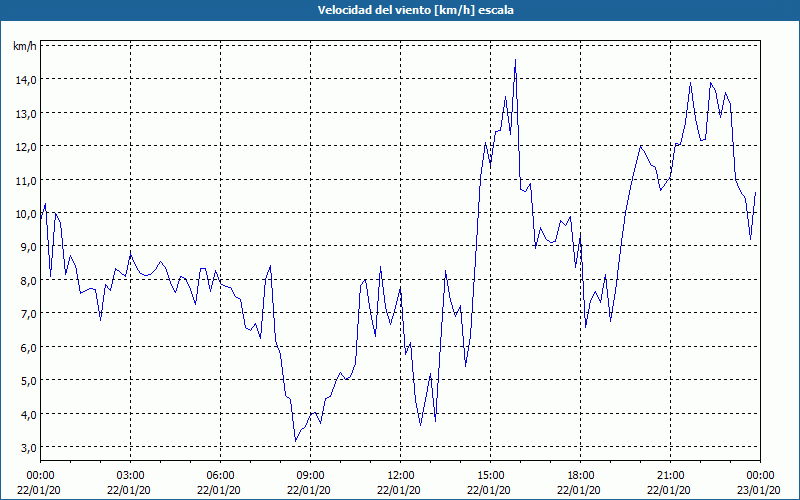
Task: Click the 03:00 time label
Action: point(130,476)
